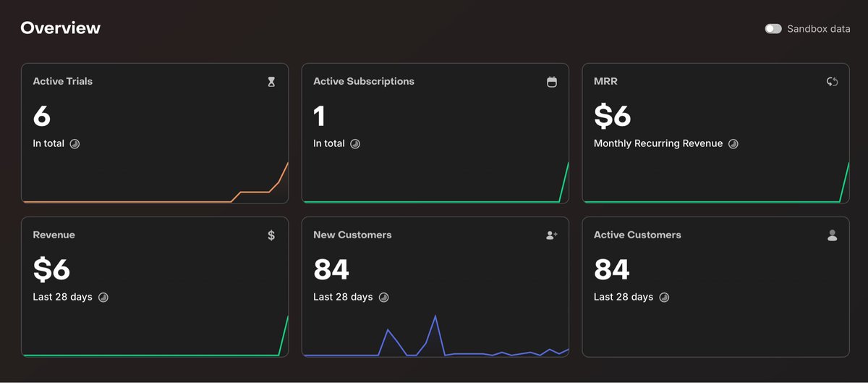868x383 pixels.
Task: Click the hourglass icon on Active Trials
Action: coord(271,82)
